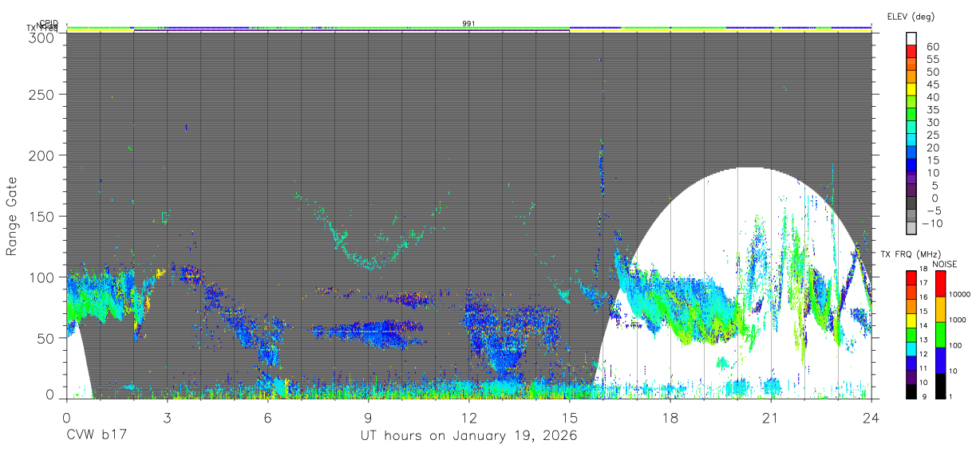The image size is (980, 452).
Task: Click the 'Range Gate' y-axis title
Action: [x=12, y=217]
